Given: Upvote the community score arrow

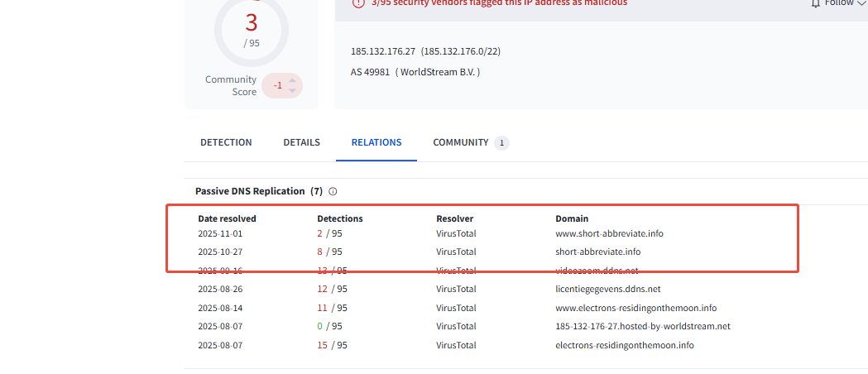Looking at the screenshot, I should [x=292, y=81].
